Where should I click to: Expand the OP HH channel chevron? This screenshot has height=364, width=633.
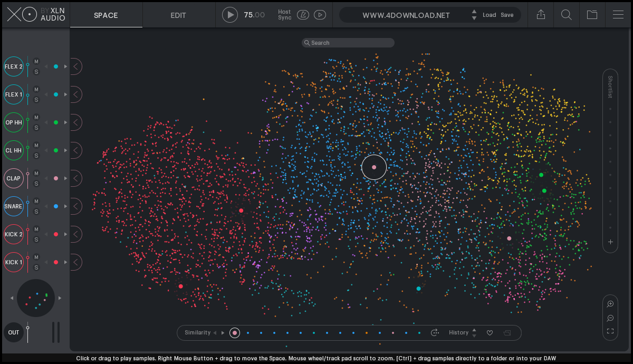click(75, 122)
